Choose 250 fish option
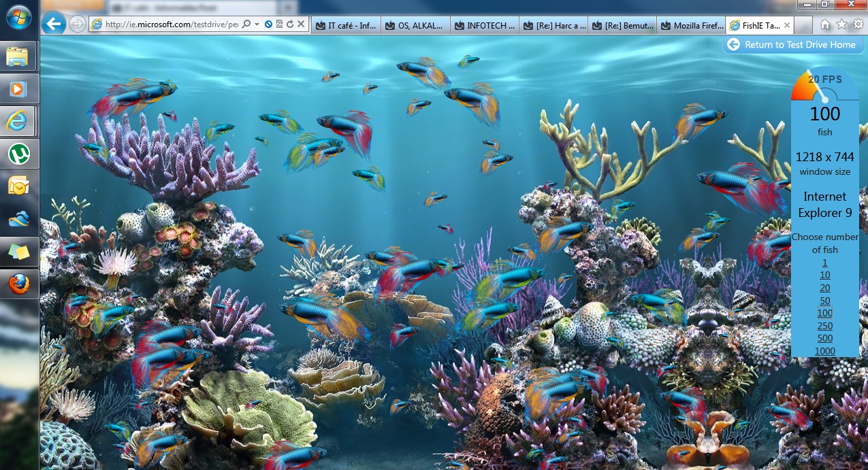The width and height of the screenshot is (868, 470). 824,326
